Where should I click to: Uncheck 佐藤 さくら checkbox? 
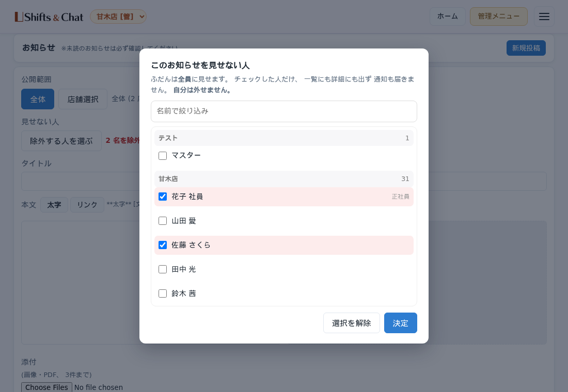tap(163, 245)
